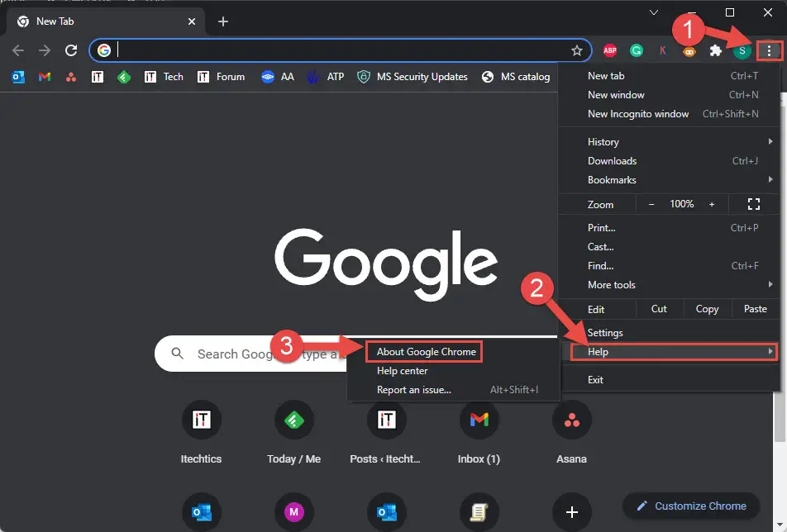Screen dimensions: 787x532
Task: Open the Today / Me shortcut
Action: tap(293, 432)
